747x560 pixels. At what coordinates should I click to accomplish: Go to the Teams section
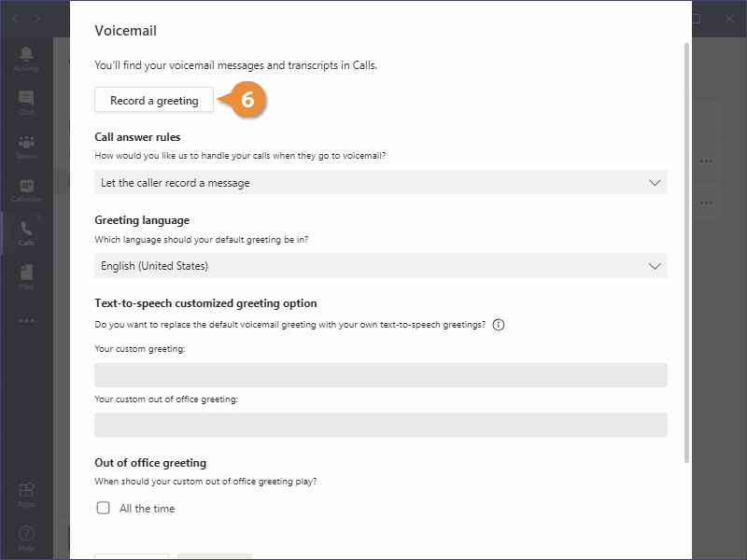coord(26,147)
